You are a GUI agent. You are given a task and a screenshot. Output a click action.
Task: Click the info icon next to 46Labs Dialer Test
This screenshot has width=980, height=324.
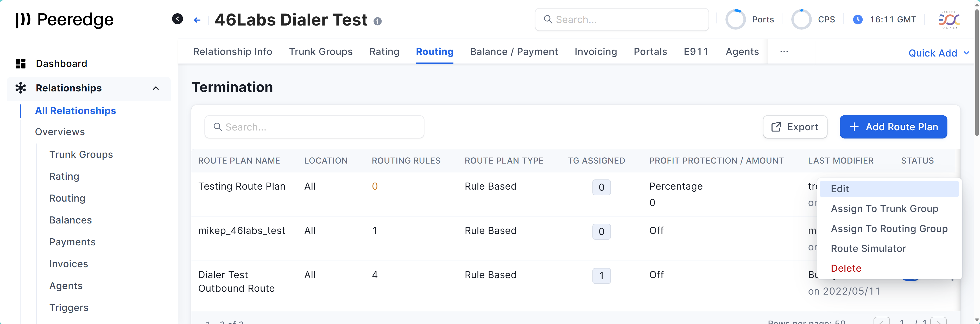(x=377, y=21)
